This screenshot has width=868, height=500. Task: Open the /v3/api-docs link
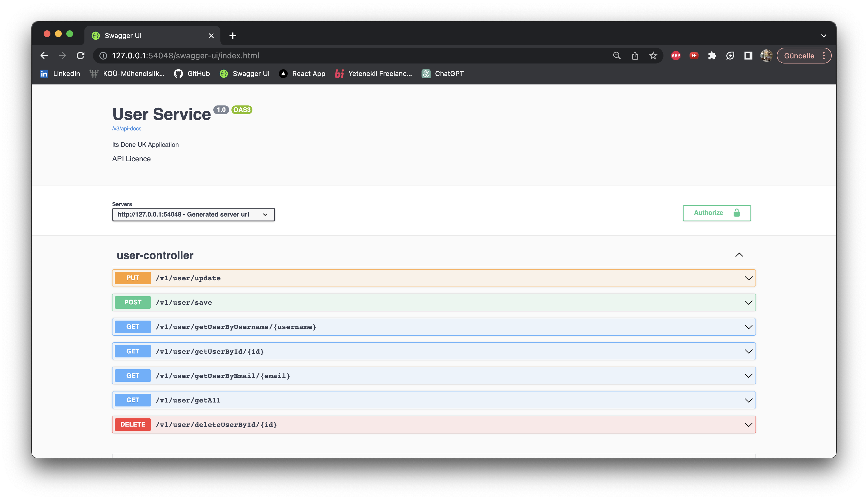click(127, 128)
